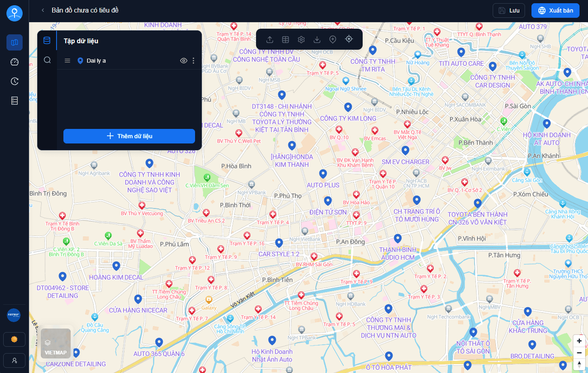Click the Xuất bản publish button
The image size is (588, 373).
(x=555, y=11)
